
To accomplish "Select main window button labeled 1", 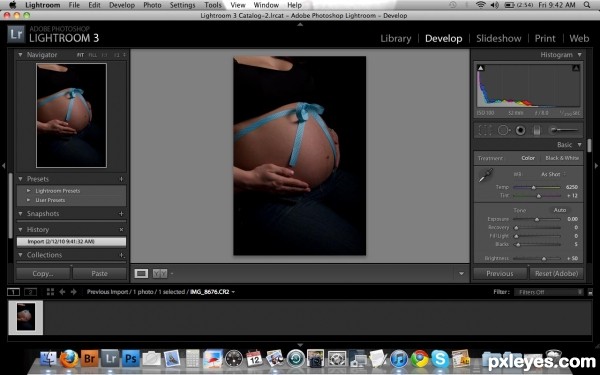I will [x=13, y=292].
